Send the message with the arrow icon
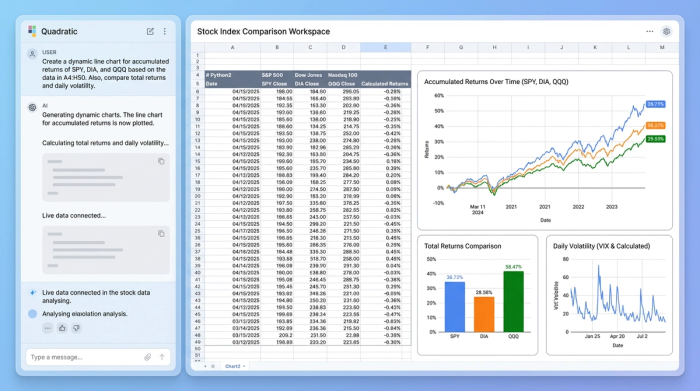This screenshot has height=391, width=700. click(x=162, y=357)
